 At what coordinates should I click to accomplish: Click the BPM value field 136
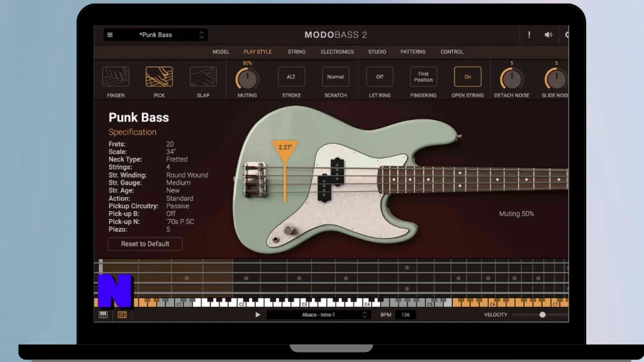click(406, 315)
